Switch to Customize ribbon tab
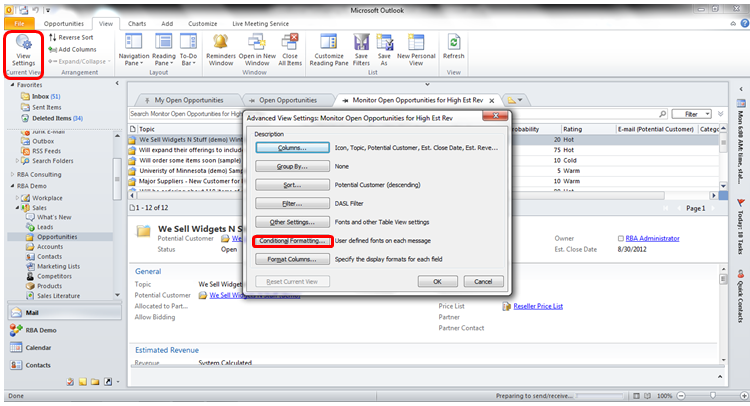 [x=202, y=23]
